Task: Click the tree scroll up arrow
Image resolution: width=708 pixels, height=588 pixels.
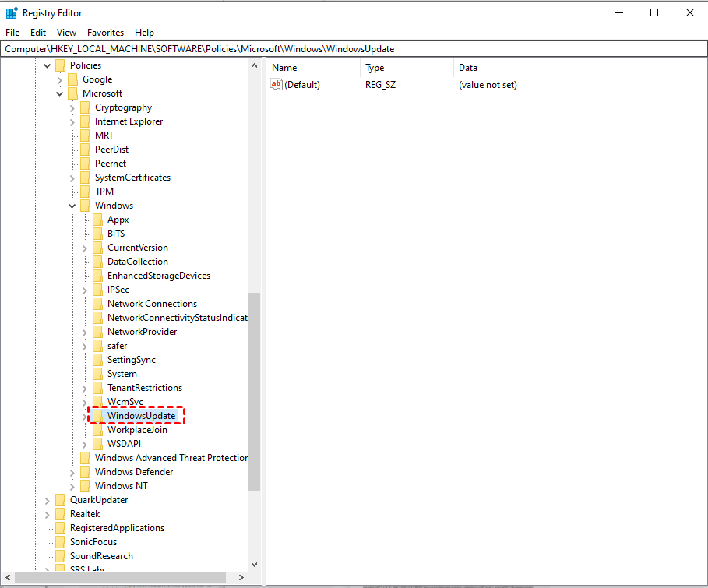Action: pyautogui.click(x=254, y=66)
